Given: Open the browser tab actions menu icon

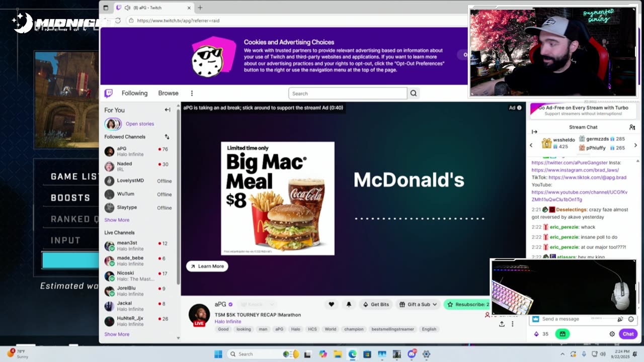Looking at the screenshot, I should [x=106, y=8].
